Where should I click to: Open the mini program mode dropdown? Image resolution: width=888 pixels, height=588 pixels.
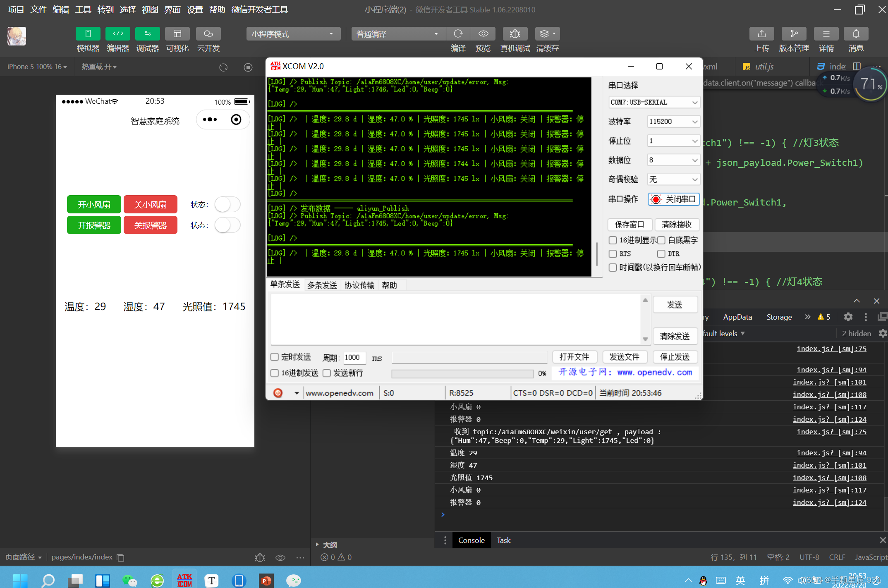[293, 34]
